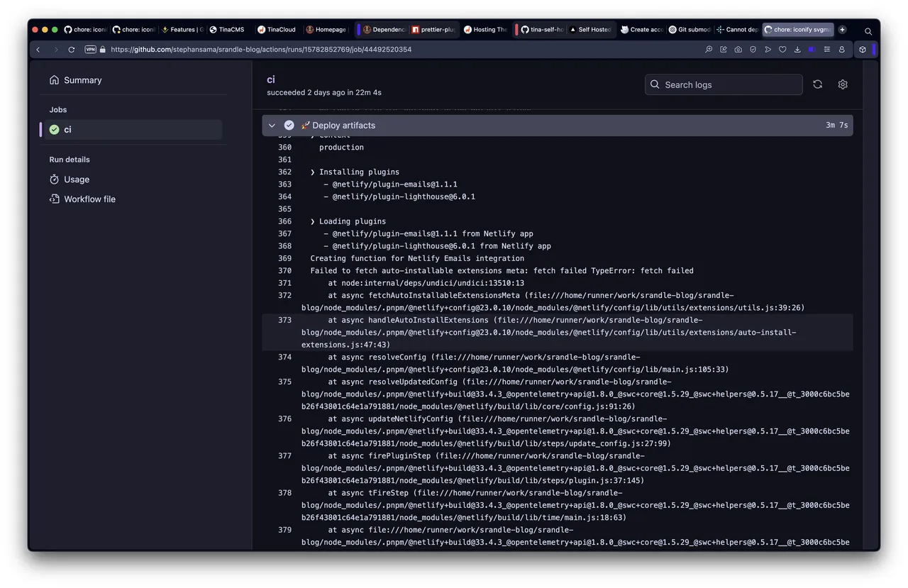Open a new tab with plus button
This screenshot has width=908, height=588.
point(842,30)
